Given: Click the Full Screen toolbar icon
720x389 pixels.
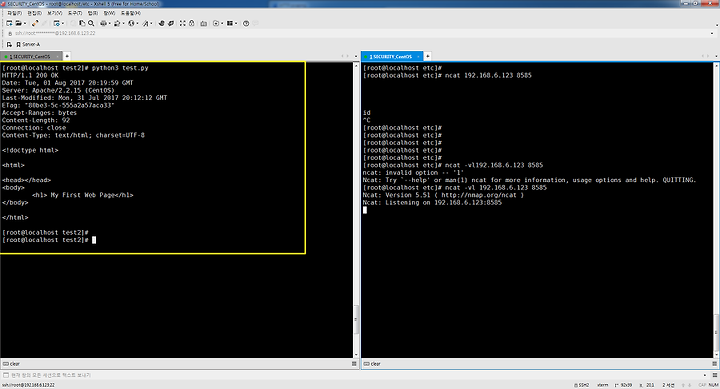Looking at the screenshot, I should 182,23.
